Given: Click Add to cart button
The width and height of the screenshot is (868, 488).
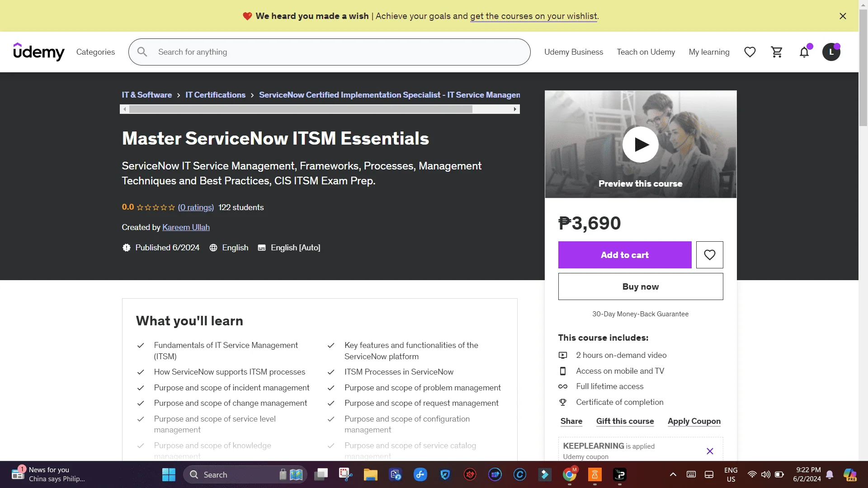Looking at the screenshot, I should point(625,255).
